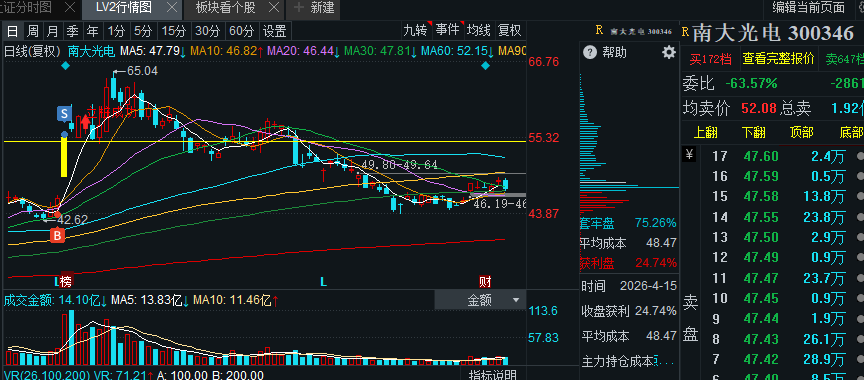
Task: Click 获利盘 24.74% value
Action: tap(655, 263)
